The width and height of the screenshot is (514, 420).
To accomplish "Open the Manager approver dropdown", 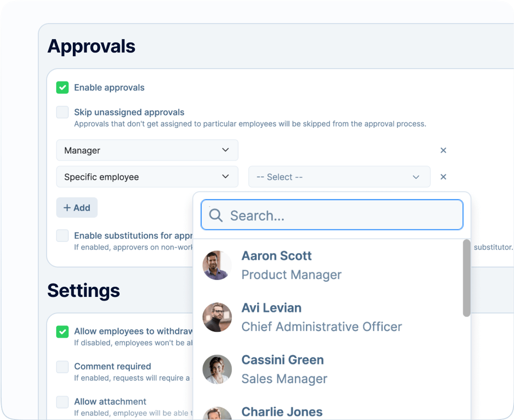I will tap(147, 150).
